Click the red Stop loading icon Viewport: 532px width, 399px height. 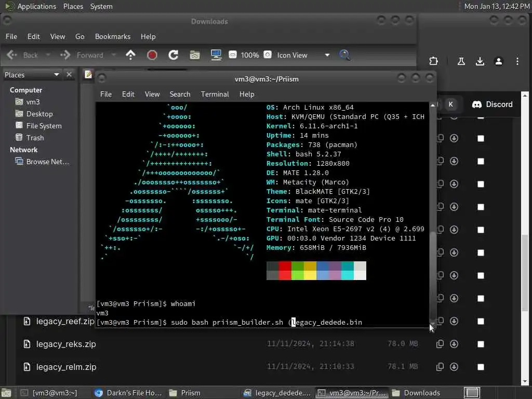click(x=152, y=55)
